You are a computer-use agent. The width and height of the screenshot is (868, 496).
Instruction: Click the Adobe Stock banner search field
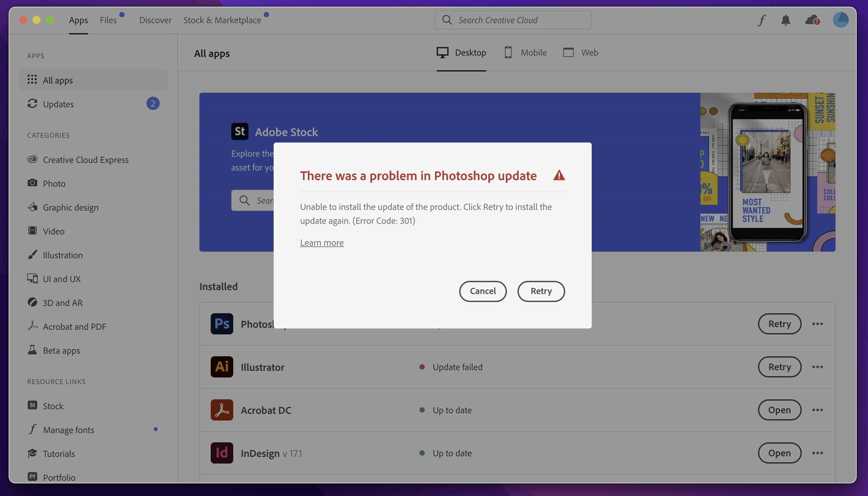(253, 200)
